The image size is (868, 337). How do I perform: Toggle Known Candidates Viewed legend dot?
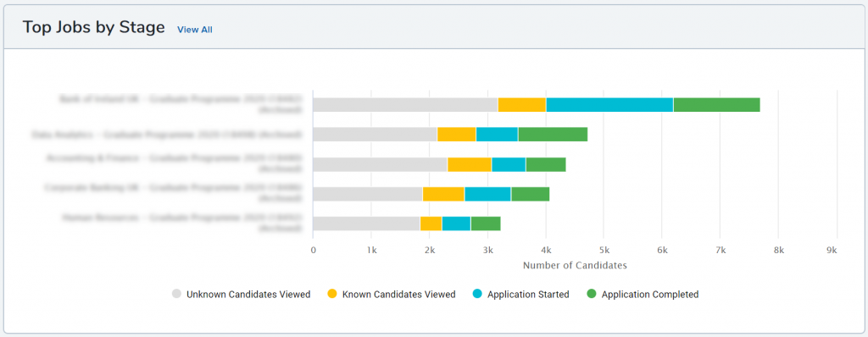[332, 295]
